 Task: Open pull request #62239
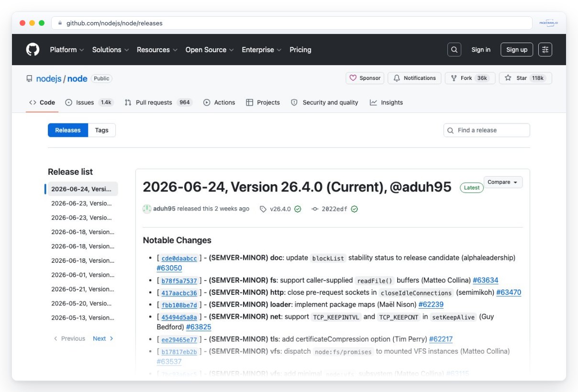pos(431,304)
